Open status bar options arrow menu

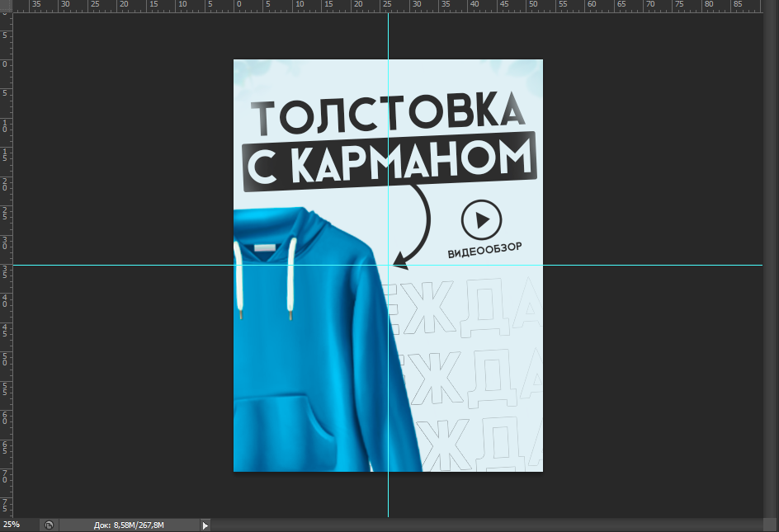pos(205,525)
